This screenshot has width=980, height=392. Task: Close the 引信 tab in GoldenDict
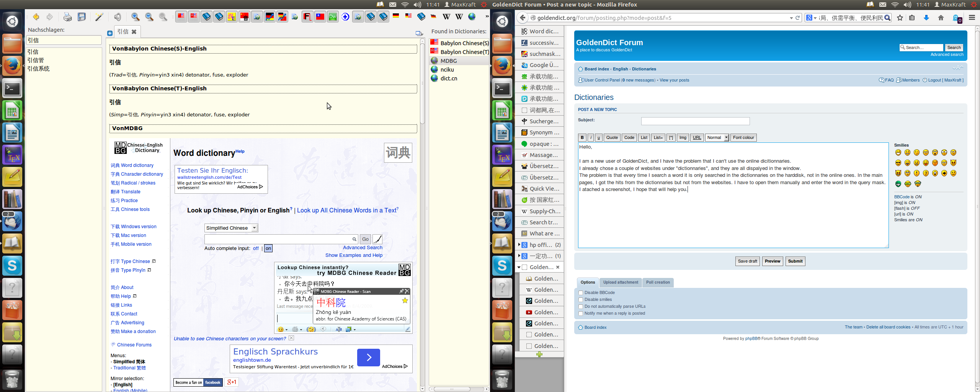134,32
